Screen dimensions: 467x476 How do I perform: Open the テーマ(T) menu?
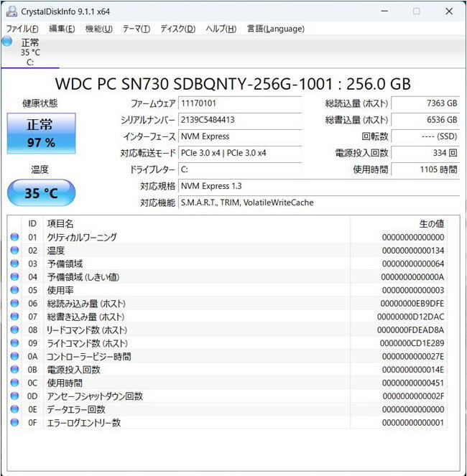[x=137, y=29]
